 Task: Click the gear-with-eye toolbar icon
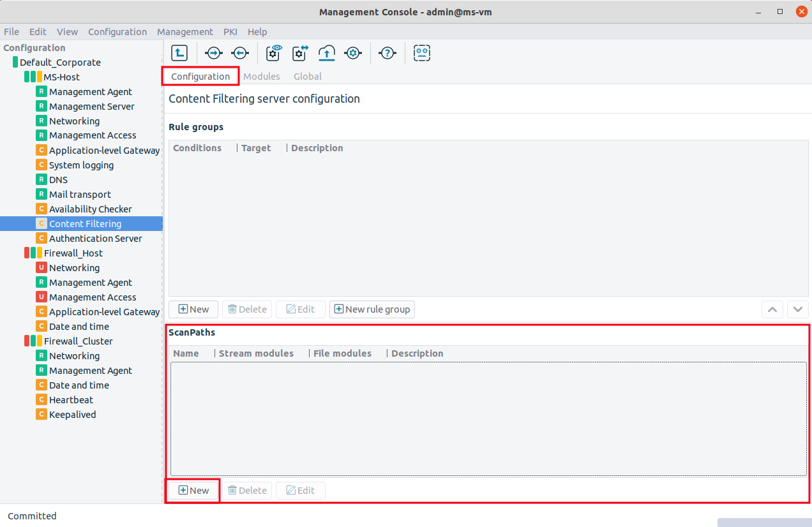pyautogui.click(x=274, y=54)
